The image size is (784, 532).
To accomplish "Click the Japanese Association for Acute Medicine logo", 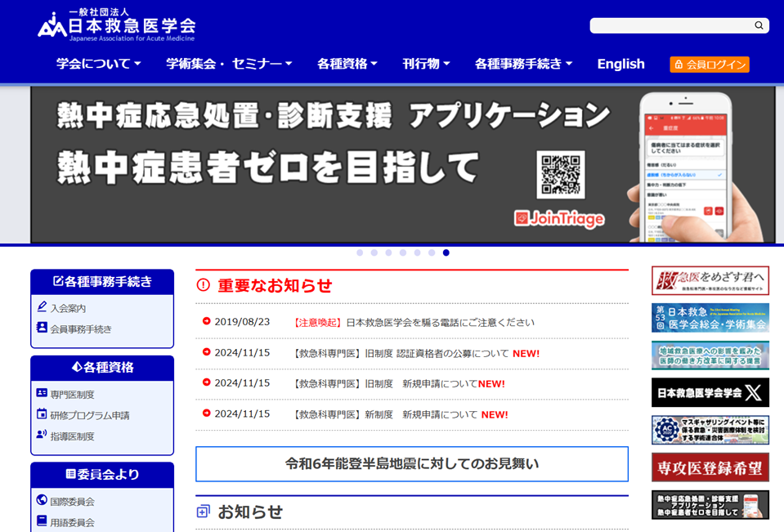I will [x=117, y=26].
